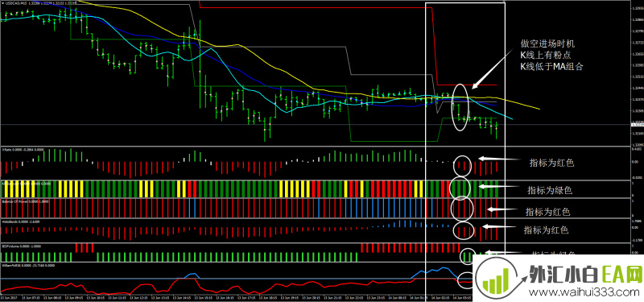The image size is (644, 302).
Task: Click the current price tag on price axis
Action: point(637,124)
